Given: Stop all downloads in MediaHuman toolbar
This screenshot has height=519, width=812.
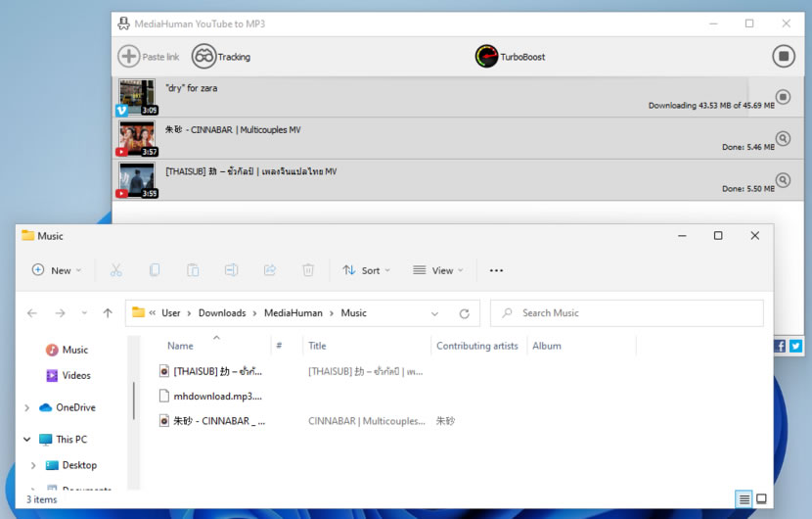Looking at the screenshot, I should pyautogui.click(x=784, y=56).
